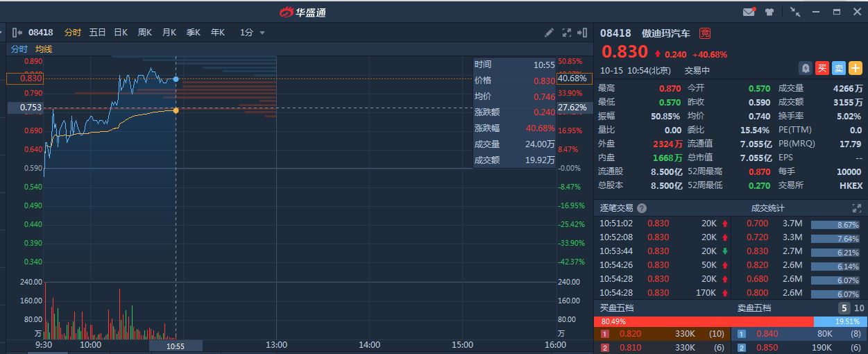Select the 0.820 bid price row
Viewport: 868px width, 354px height.
pos(661,334)
